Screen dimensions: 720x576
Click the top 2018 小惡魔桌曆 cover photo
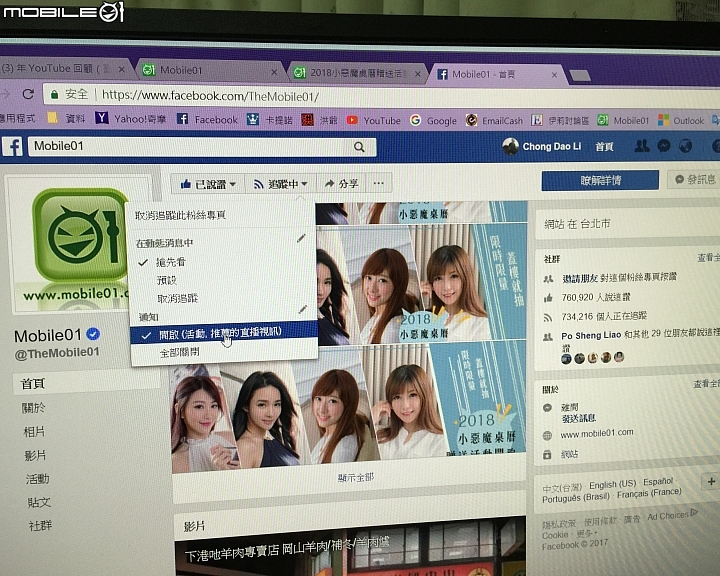pos(420,211)
